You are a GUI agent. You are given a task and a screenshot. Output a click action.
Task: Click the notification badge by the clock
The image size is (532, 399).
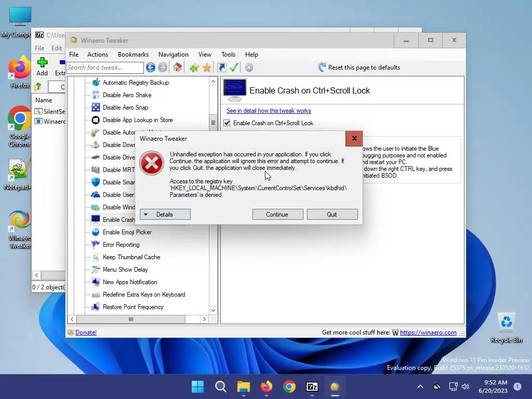(517, 387)
